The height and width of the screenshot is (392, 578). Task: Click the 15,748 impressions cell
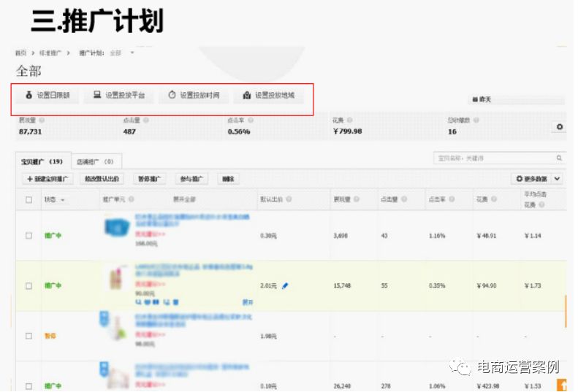342,286
